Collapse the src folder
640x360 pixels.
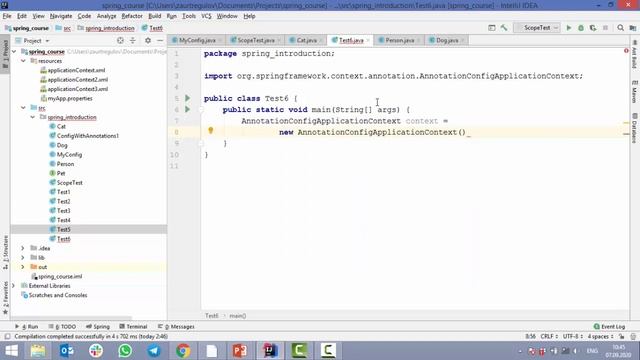click(x=23, y=108)
